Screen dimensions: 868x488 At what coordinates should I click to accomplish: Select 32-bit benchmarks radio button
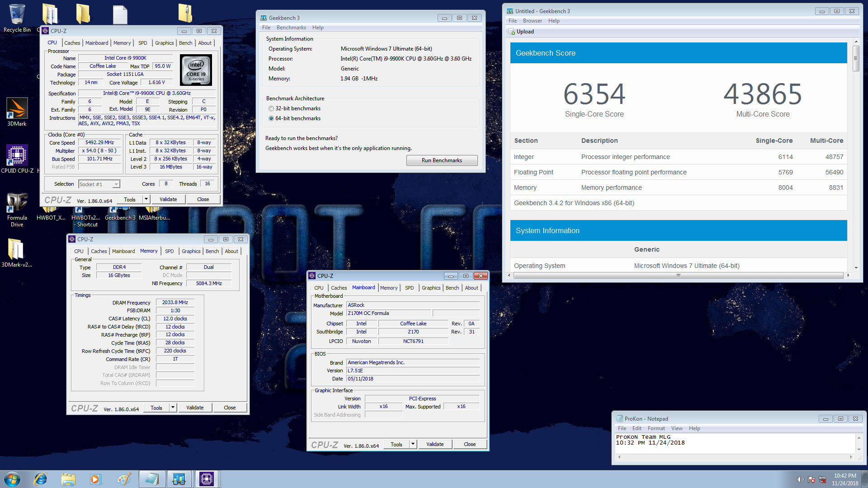pos(271,108)
